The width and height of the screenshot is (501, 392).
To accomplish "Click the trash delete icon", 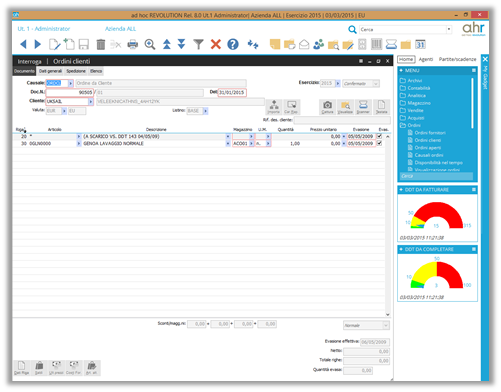I will click(x=101, y=44).
